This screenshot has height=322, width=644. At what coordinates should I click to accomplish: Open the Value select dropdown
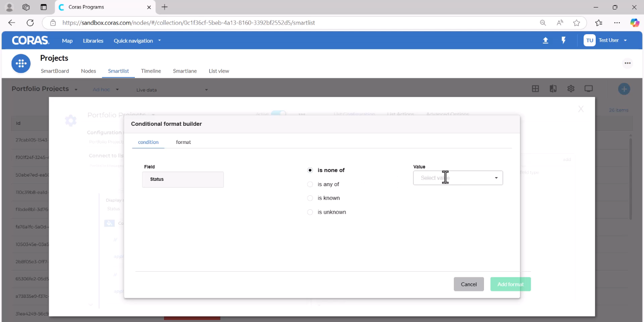click(x=458, y=178)
